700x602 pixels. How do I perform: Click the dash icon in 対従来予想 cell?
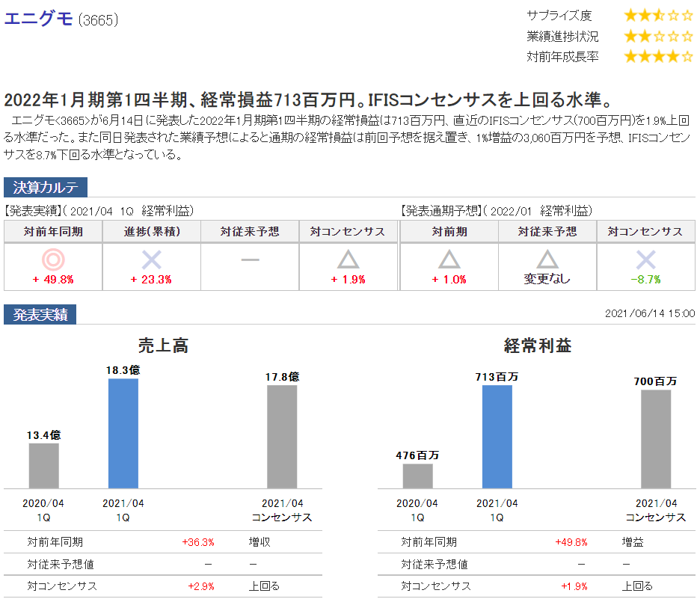tap(250, 259)
